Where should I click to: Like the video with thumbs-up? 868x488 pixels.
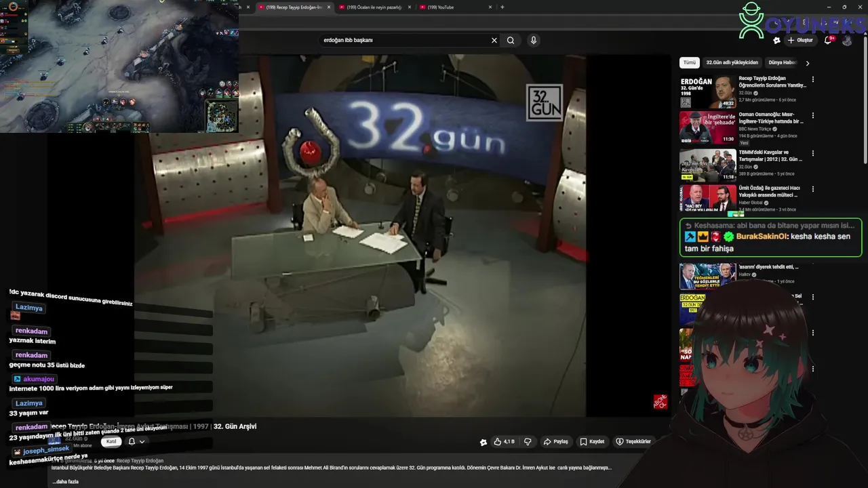(504, 441)
